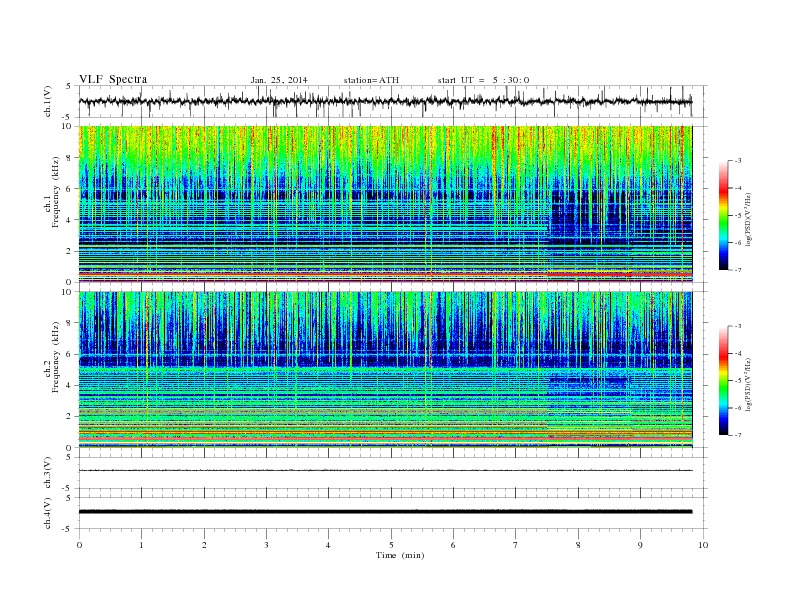
Task: Select the "start UT = 5 :30: 0" text
Action: (483, 80)
